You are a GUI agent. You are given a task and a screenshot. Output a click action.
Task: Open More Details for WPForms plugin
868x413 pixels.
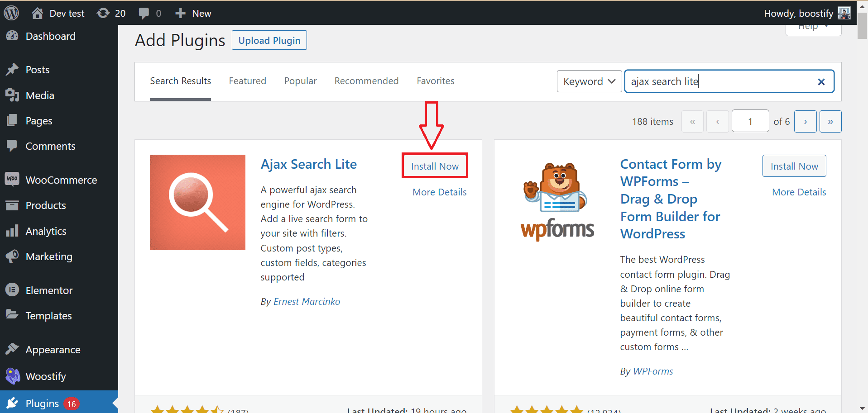coord(799,192)
